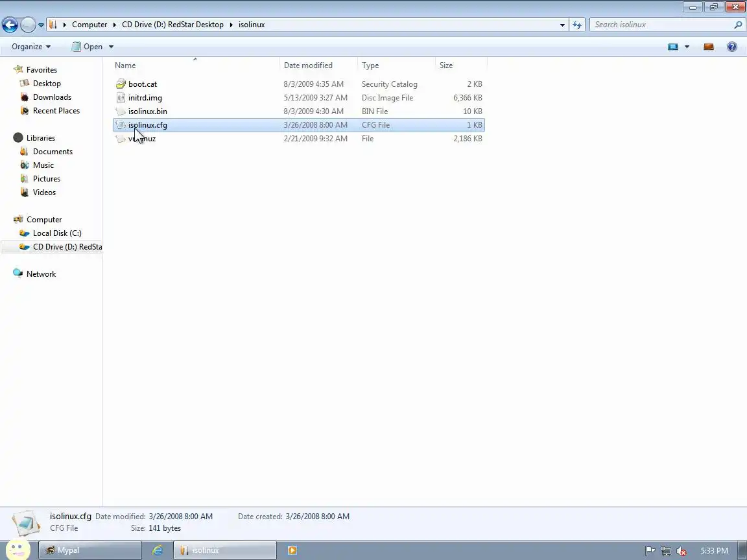Viewport: 747px width, 560px height.
Task: Click isolinux.cfg thumbnail in details pane
Action: 26,523
